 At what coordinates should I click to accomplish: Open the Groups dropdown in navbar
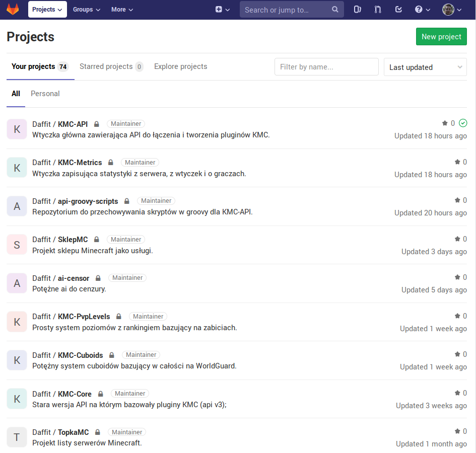point(87,10)
